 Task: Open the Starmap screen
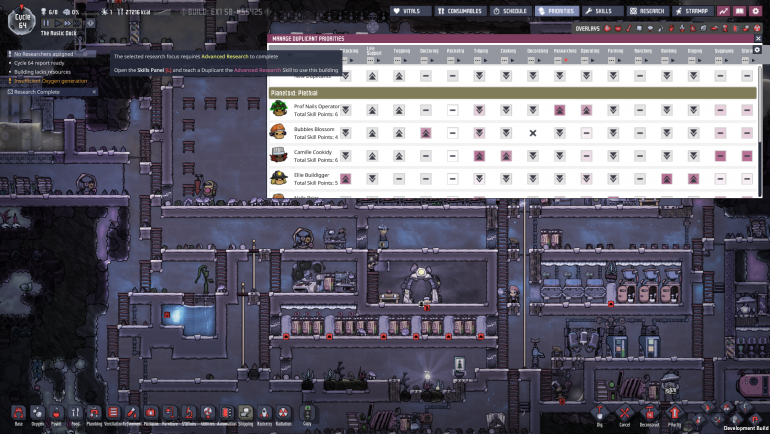click(x=692, y=11)
